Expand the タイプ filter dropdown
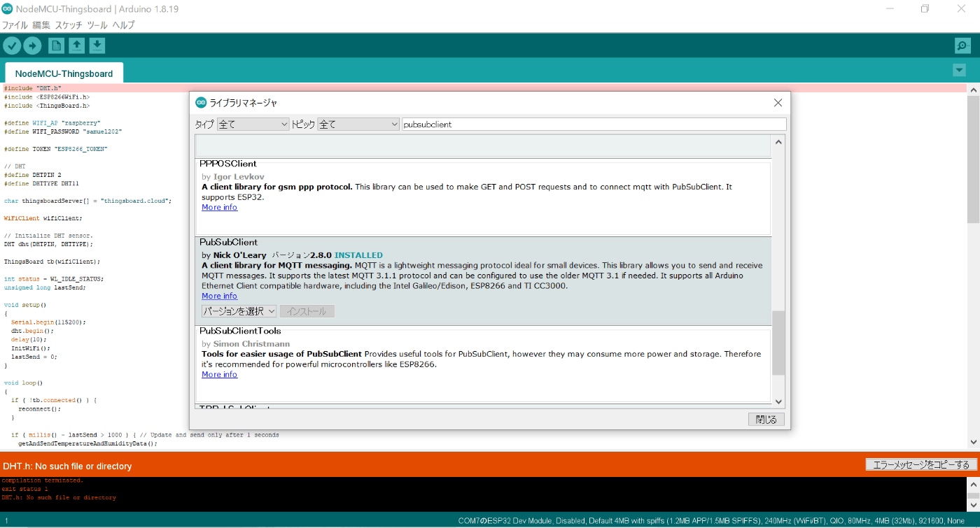The height and width of the screenshot is (528, 980). [253, 124]
